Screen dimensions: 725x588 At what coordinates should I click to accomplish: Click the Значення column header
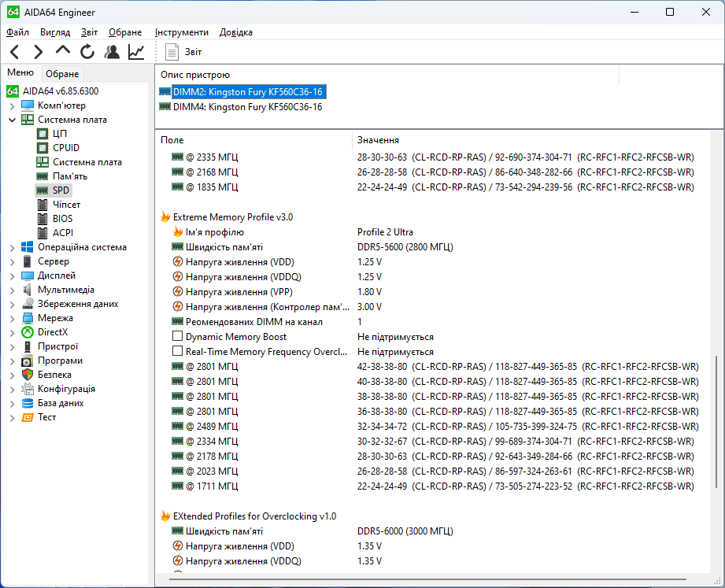(x=531, y=140)
